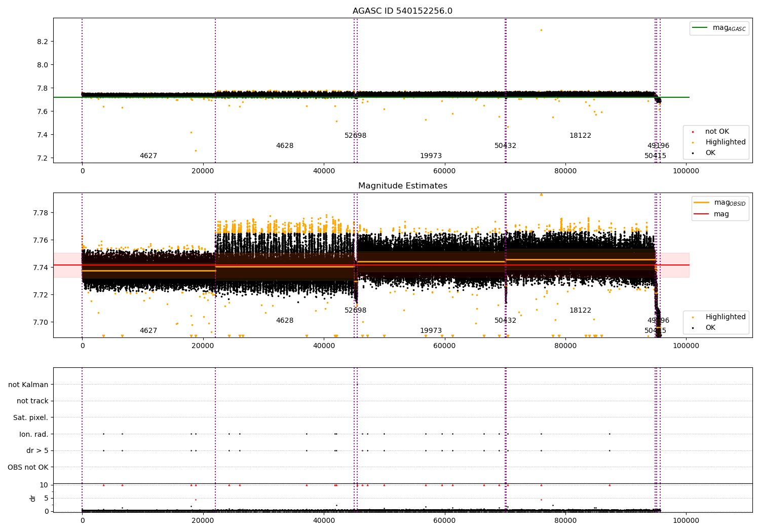
Task: Click 'Highlighted' legend entry in the AGASC ID plot
Action: pos(719,142)
